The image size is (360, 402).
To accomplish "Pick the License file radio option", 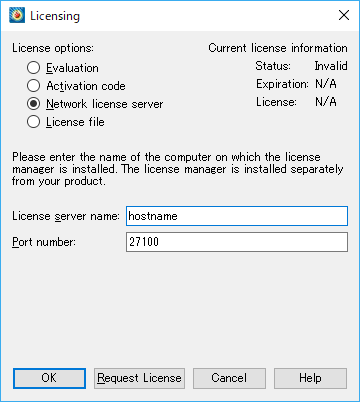I will (66, 122).
